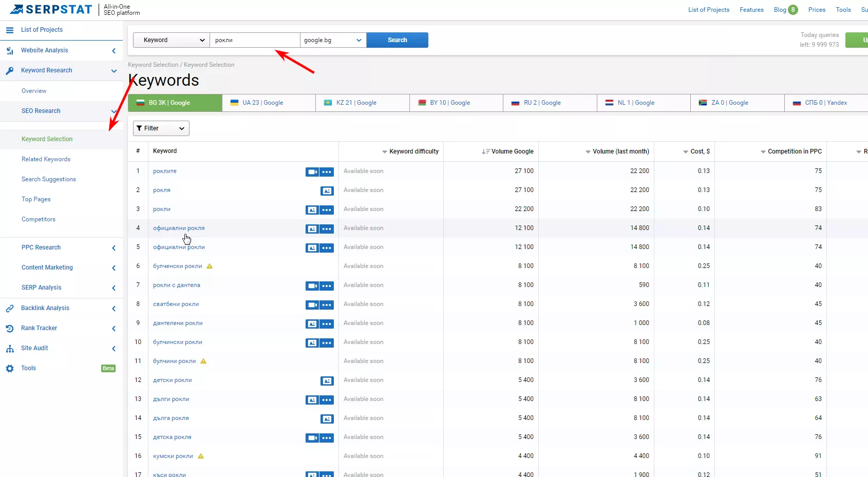The height and width of the screenshot is (477, 868).
Task: Switch to the KZ 21 Google tab
Action: [x=363, y=103]
